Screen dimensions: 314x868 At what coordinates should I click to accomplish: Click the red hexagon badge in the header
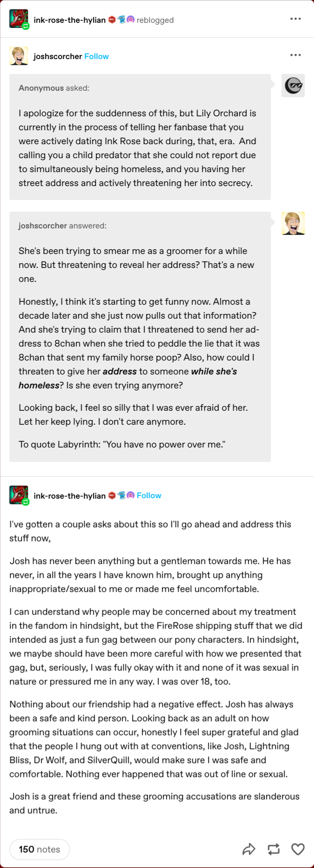pyautogui.click(x=112, y=20)
